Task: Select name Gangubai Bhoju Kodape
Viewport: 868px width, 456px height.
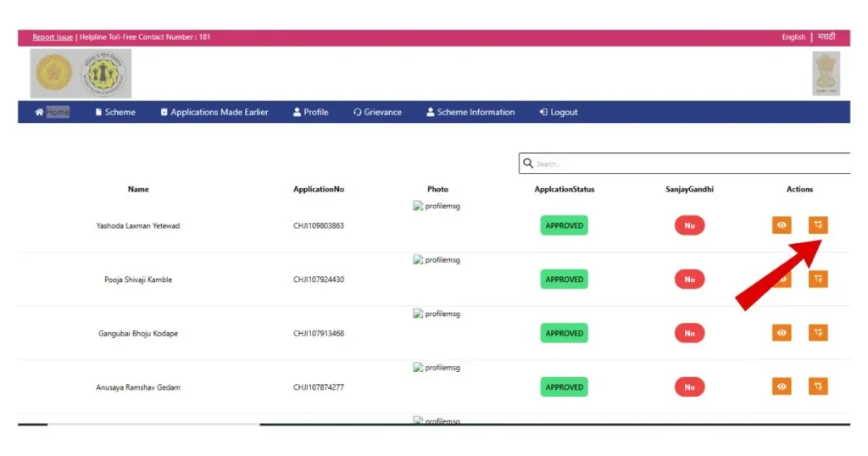Action: click(x=138, y=333)
